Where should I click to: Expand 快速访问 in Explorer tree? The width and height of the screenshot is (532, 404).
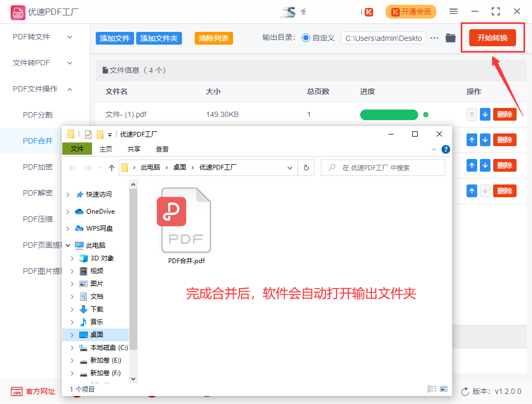pyautogui.click(x=68, y=195)
